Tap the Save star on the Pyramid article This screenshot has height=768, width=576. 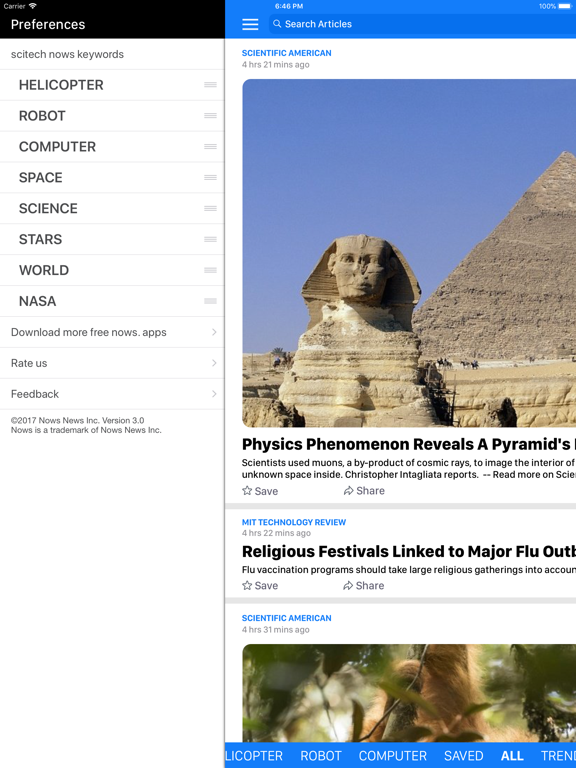[x=247, y=490]
